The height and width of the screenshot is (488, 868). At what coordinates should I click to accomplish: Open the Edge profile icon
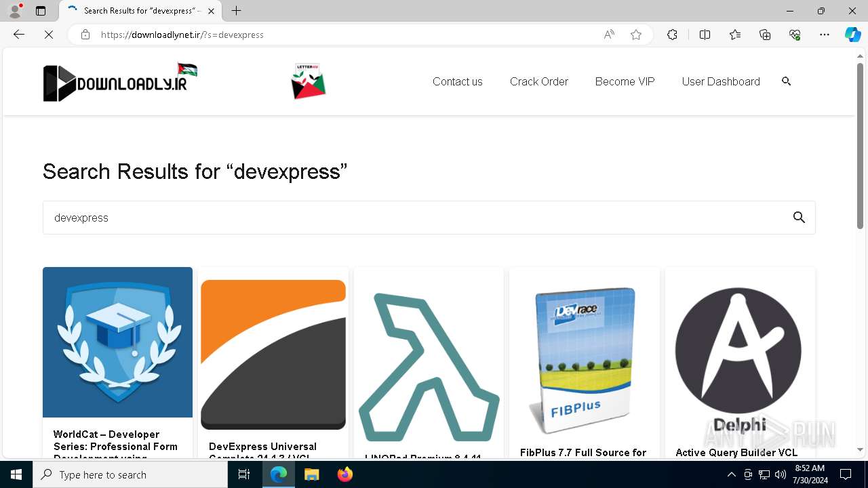[15, 11]
